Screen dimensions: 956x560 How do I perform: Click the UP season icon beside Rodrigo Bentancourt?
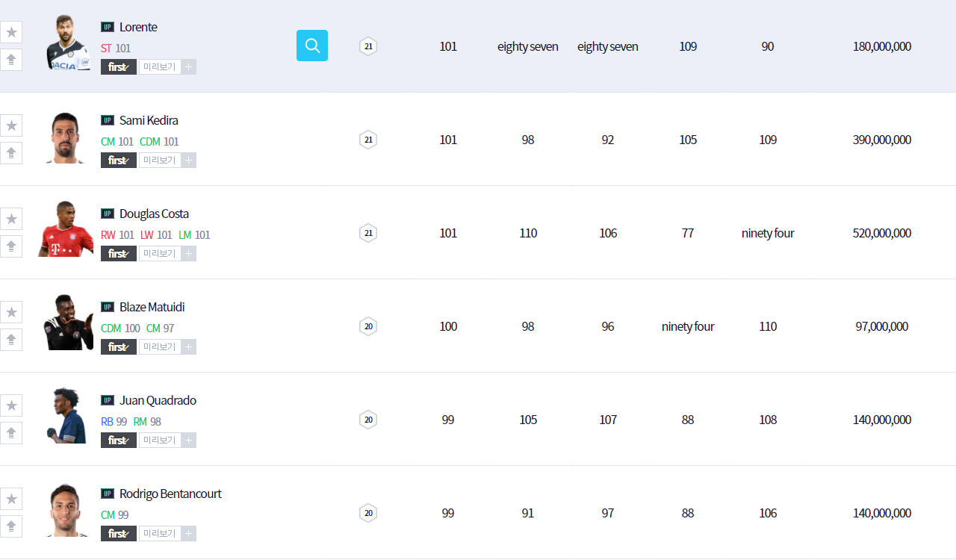click(x=108, y=494)
